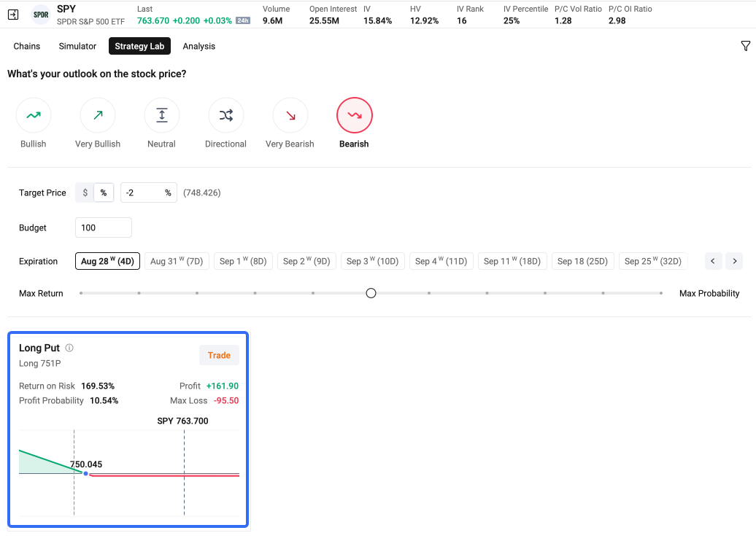756x541 pixels.
Task: Click the Long Put info icon
Action: (x=69, y=348)
